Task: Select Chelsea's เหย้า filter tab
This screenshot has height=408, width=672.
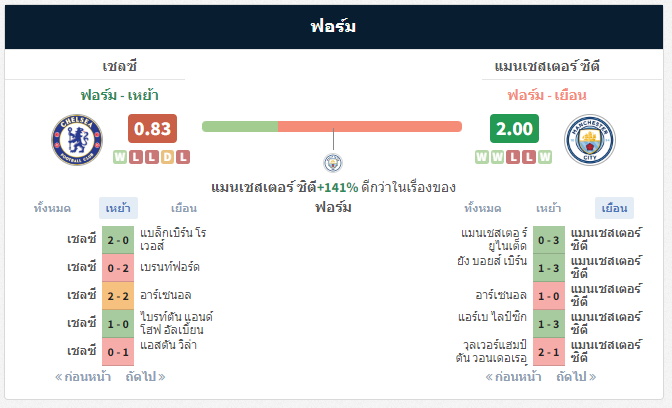Action: tap(118, 208)
